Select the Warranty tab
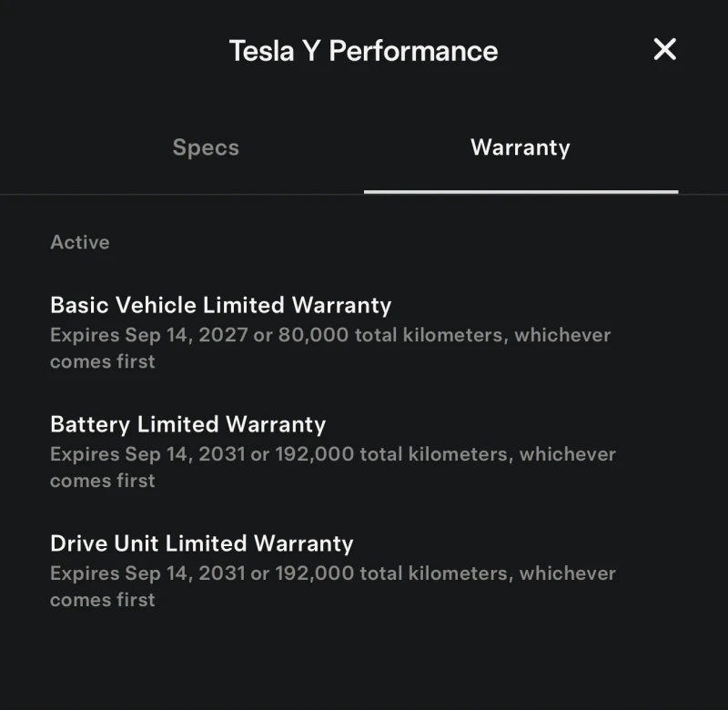Image resolution: width=728 pixels, height=710 pixels. (x=521, y=147)
